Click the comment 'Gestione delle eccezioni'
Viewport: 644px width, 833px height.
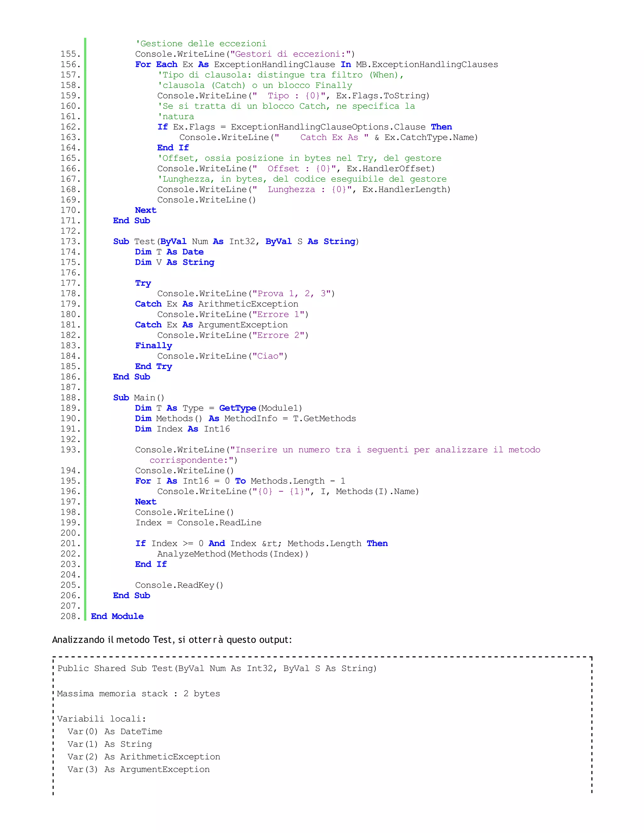201,43
